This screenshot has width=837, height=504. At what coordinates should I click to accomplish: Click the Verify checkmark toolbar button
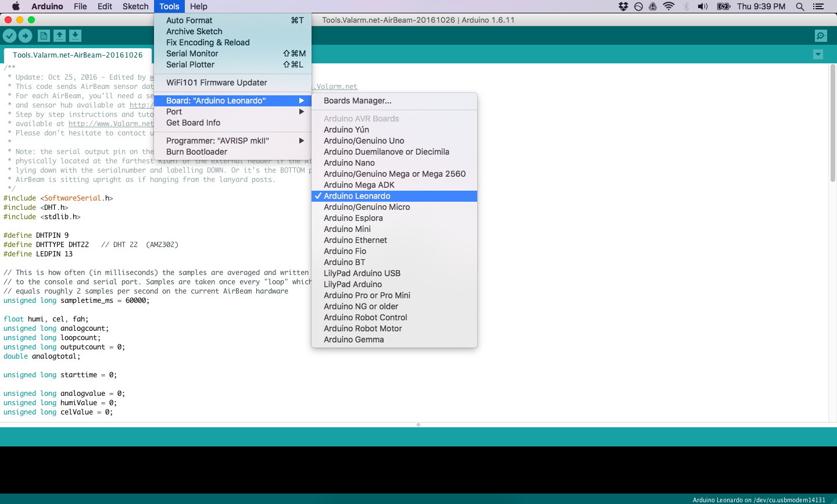(9, 36)
